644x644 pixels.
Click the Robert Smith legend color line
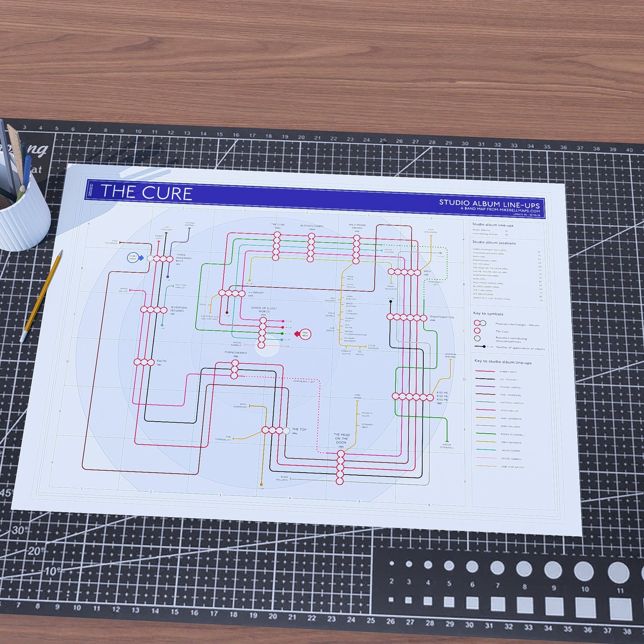[x=486, y=371]
